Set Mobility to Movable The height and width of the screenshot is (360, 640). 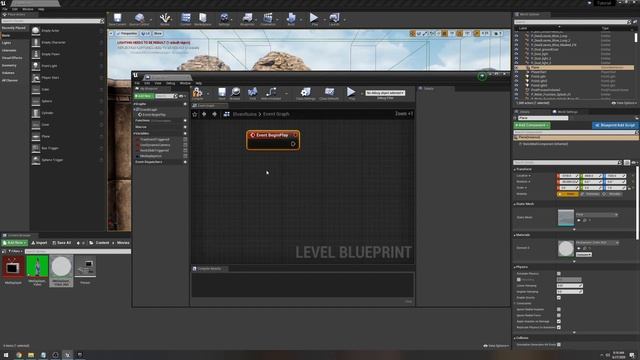(x=614, y=194)
